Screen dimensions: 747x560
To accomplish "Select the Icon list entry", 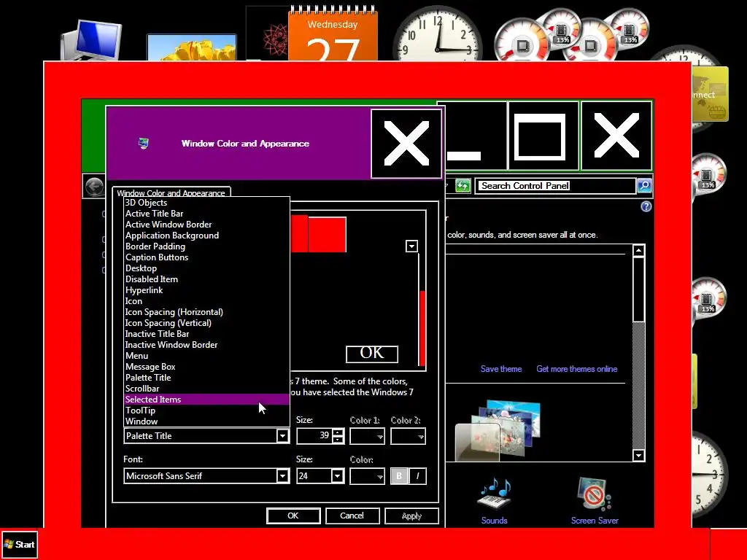I will (x=206, y=301).
